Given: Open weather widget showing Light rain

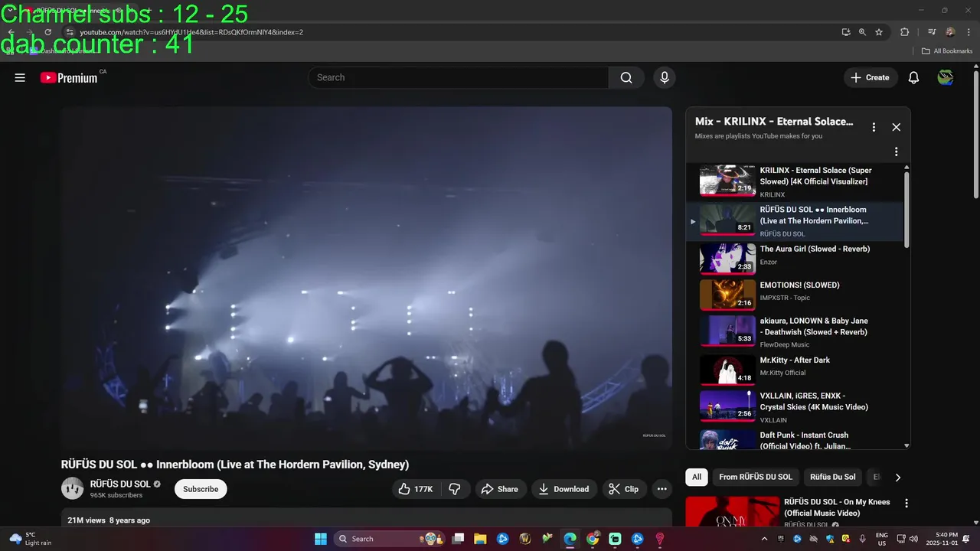Looking at the screenshot, I should pos(31,539).
